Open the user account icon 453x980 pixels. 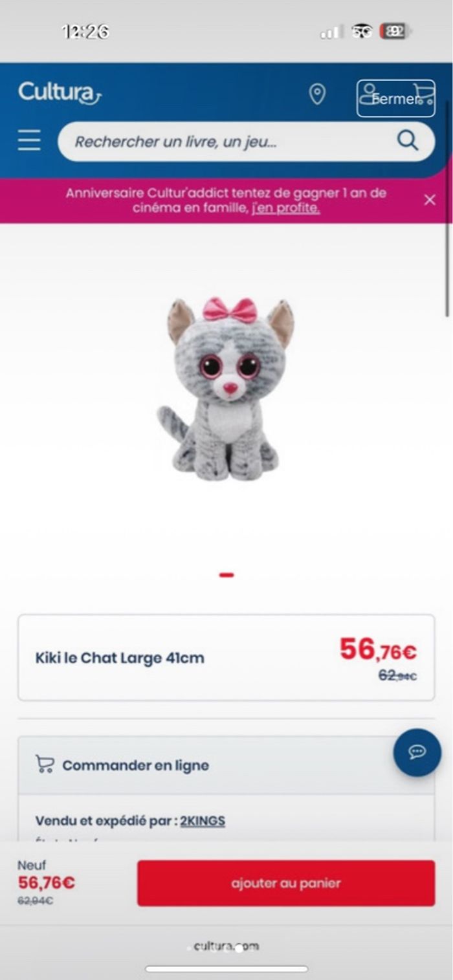coord(369,94)
